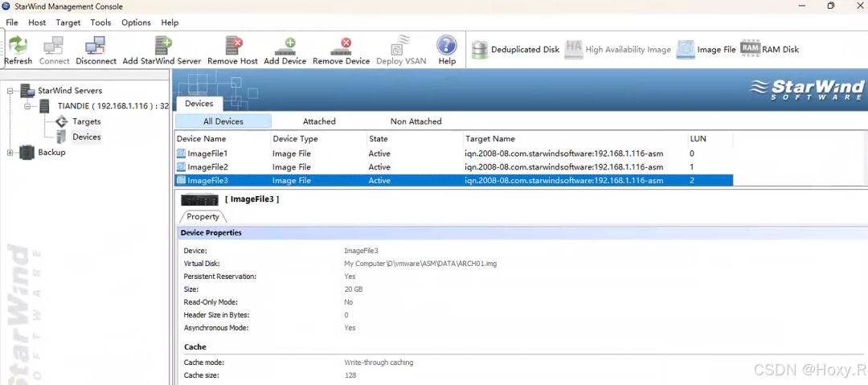This screenshot has width=868, height=385.
Task: Collapse the StarWind Servers tree node
Action: [10, 91]
